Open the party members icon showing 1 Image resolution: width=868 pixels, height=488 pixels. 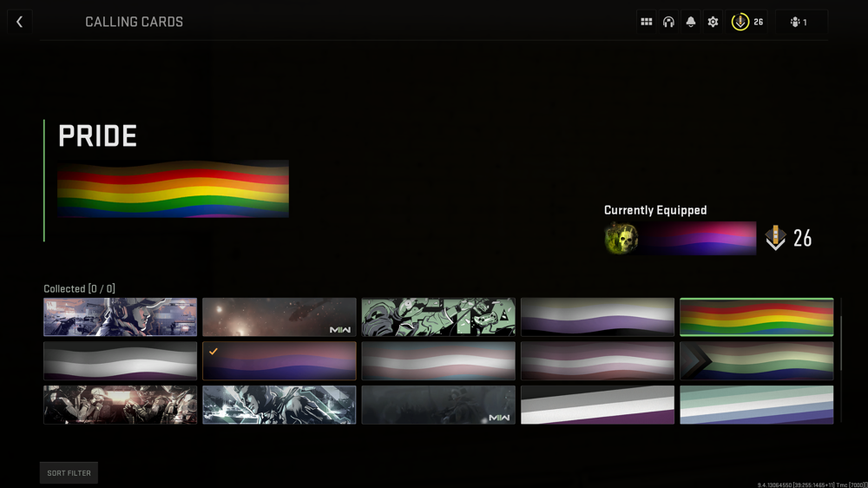pyautogui.click(x=801, y=22)
